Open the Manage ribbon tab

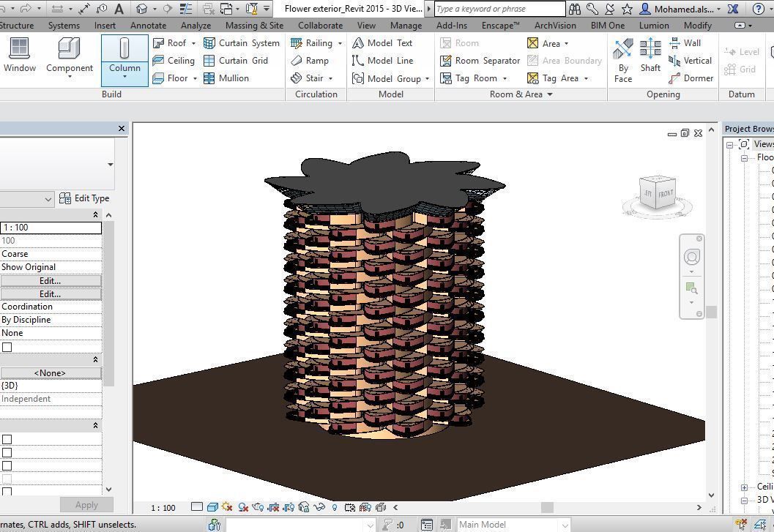tap(406, 25)
